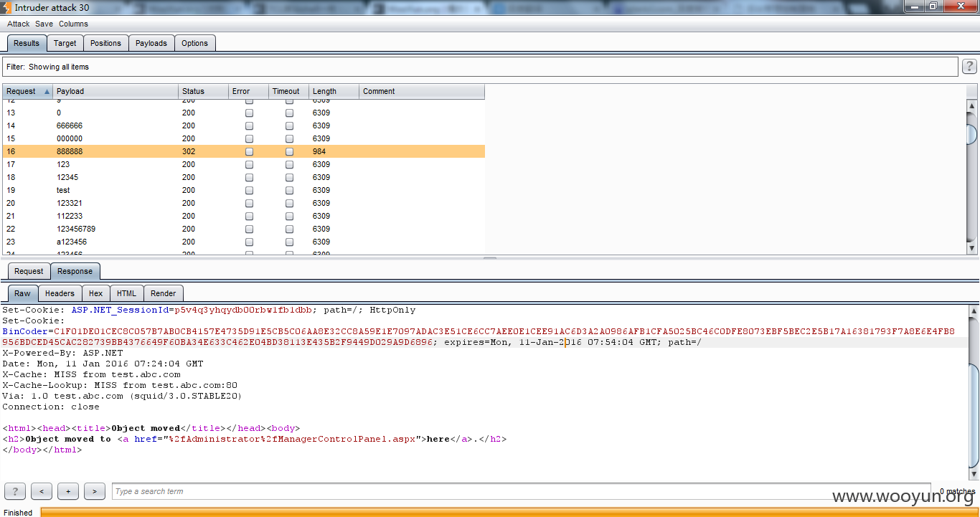Click the ASP.NET_SessionId cookie name text

pyautogui.click(x=119, y=310)
